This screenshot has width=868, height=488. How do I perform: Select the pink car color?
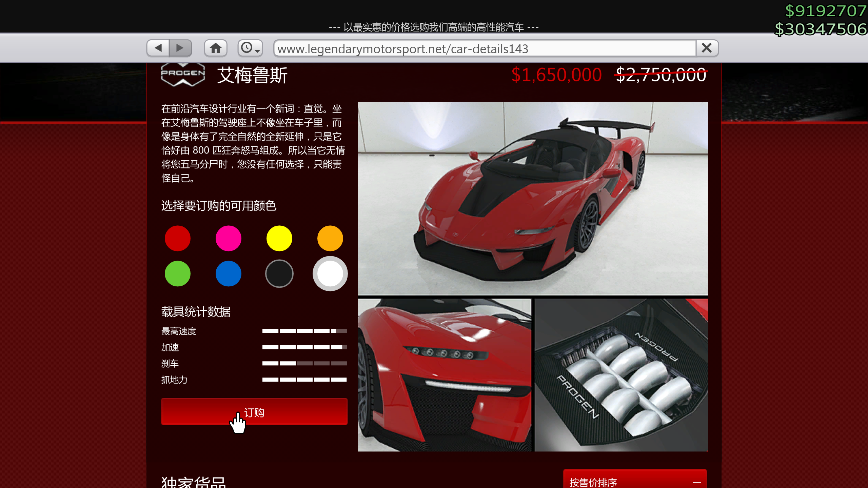click(229, 238)
